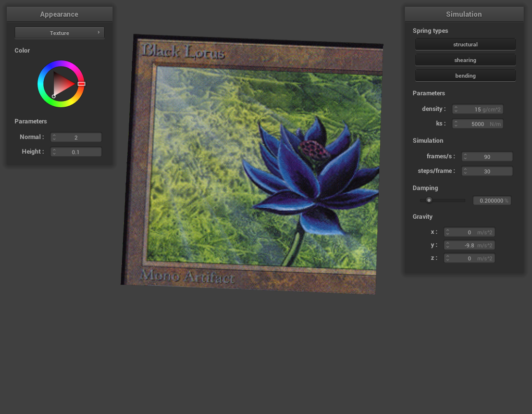Click the Normal value field
Viewport: 532px width, 414px height.
(x=76, y=137)
